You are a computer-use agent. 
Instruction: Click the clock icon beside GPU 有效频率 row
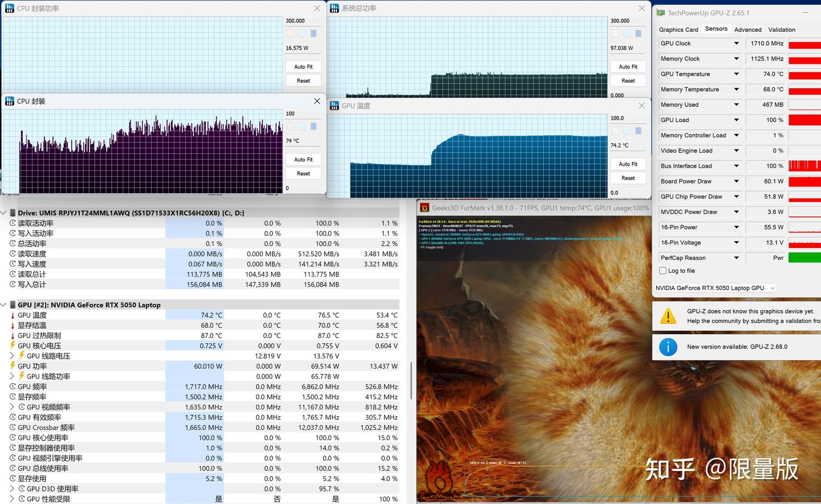[x=13, y=417]
